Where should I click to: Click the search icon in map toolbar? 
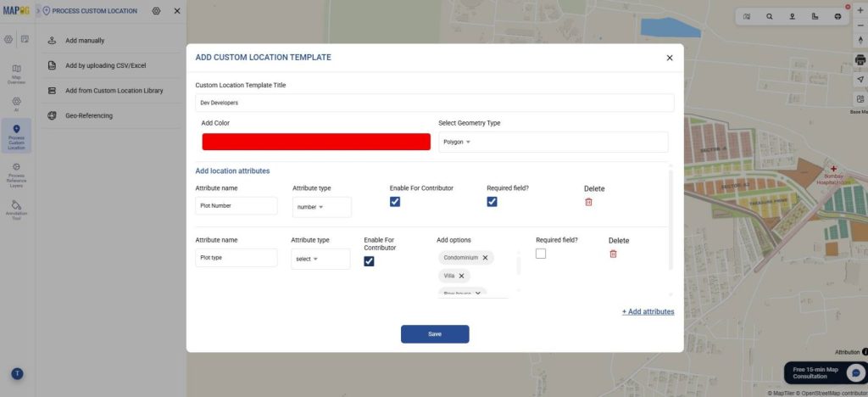tap(770, 17)
